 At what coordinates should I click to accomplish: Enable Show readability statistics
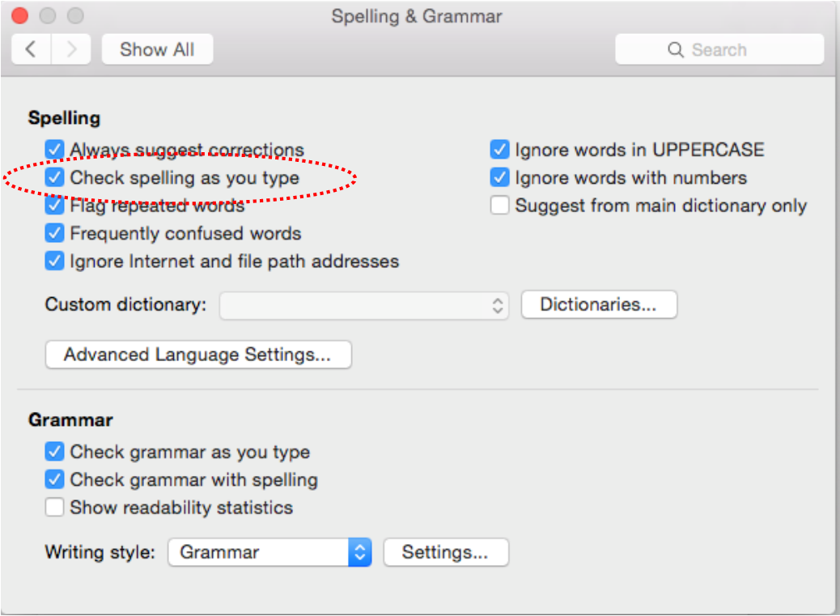(54, 508)
